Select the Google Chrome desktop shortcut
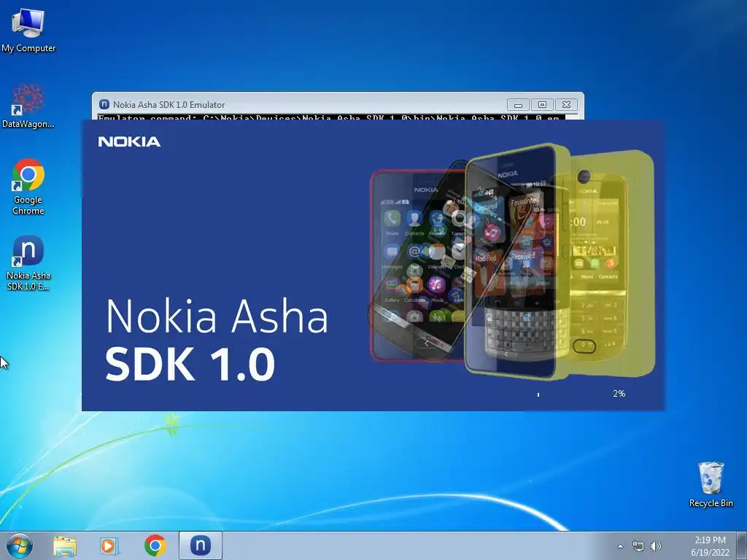Image resolution: width=747 pixels, height=560 pixels. coord(28,187)
